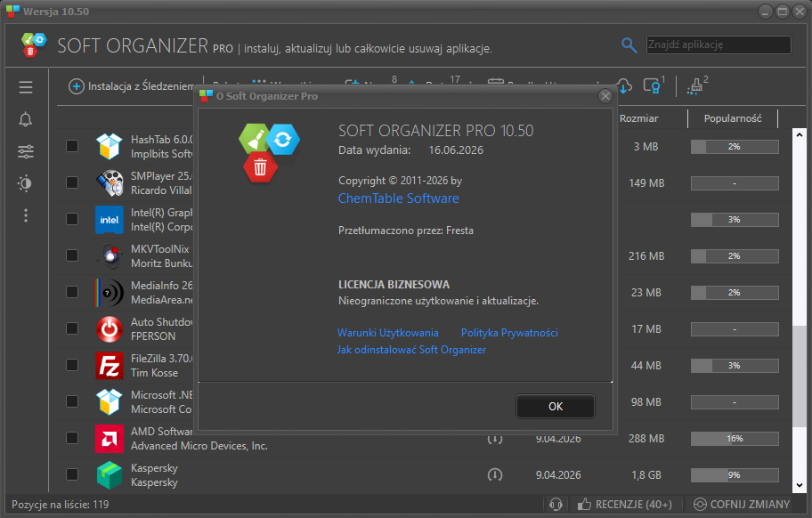812x518 pixels.
Task: Click the Tim Kosse publisher text
Action: (154, 373)
